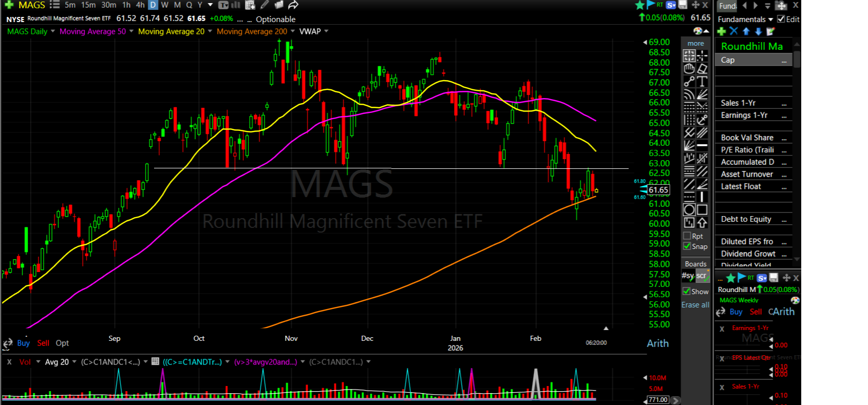
Task: Select the hand pan tool
Action: pos(689,68)
